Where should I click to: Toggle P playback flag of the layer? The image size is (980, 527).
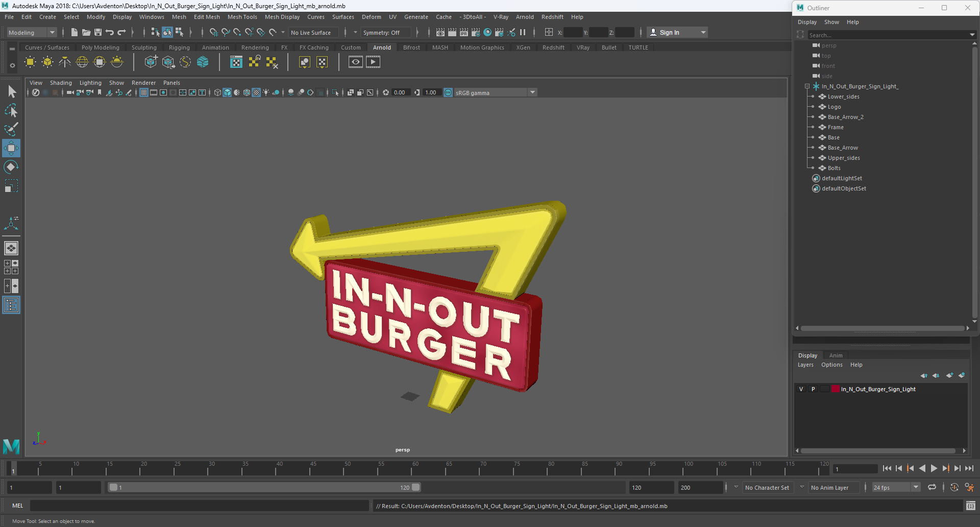pos(813,389)
